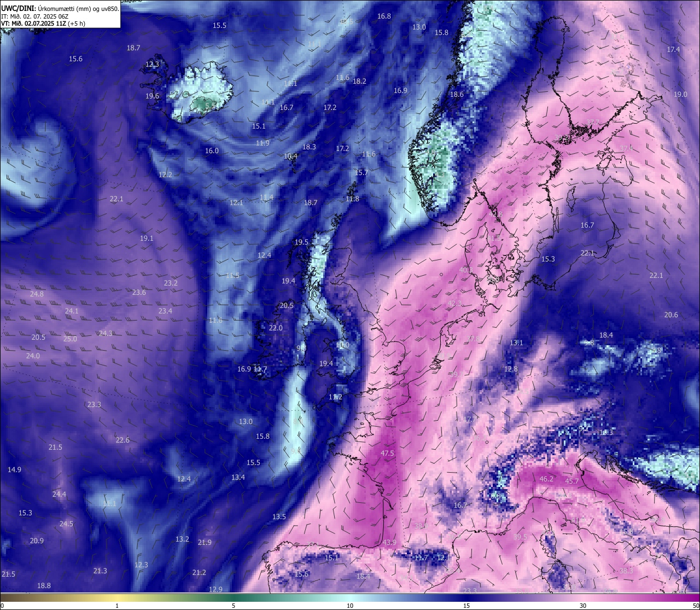Click the 12.2 value in the North Atlantic
The image size is (700, 610).
click(165, 175)
